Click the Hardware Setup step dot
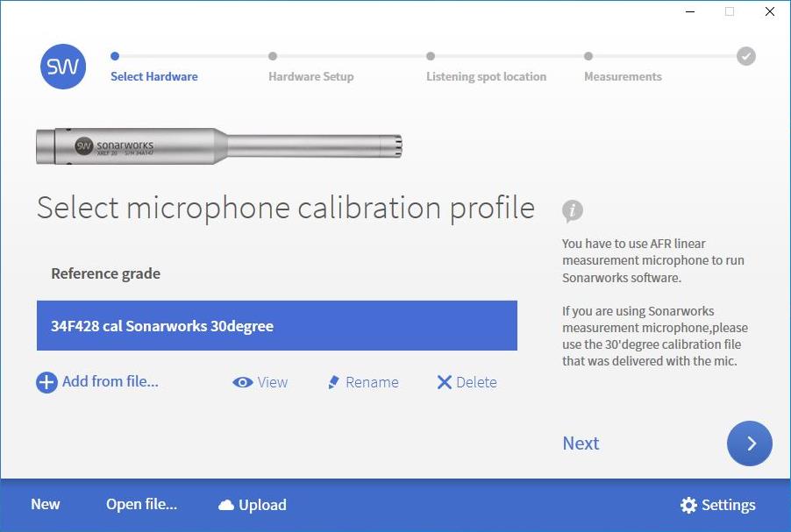The height and width of the screenshot is (532, 791). [272, 55]
